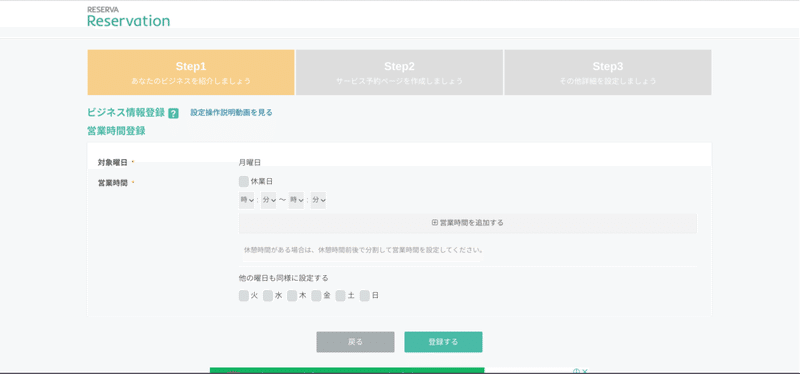Click 営業時間を追加する button
The height and width of the screenshot is (374, 800).
click(467, 223)
